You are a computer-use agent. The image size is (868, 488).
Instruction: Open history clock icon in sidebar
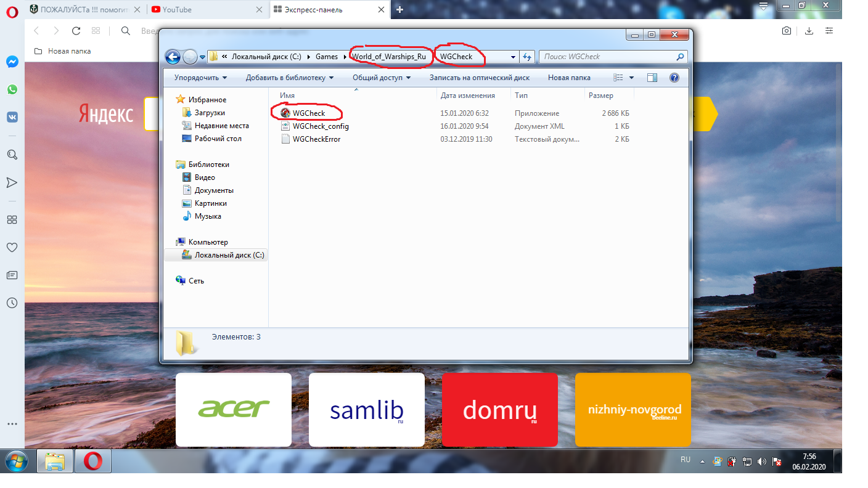12,303
